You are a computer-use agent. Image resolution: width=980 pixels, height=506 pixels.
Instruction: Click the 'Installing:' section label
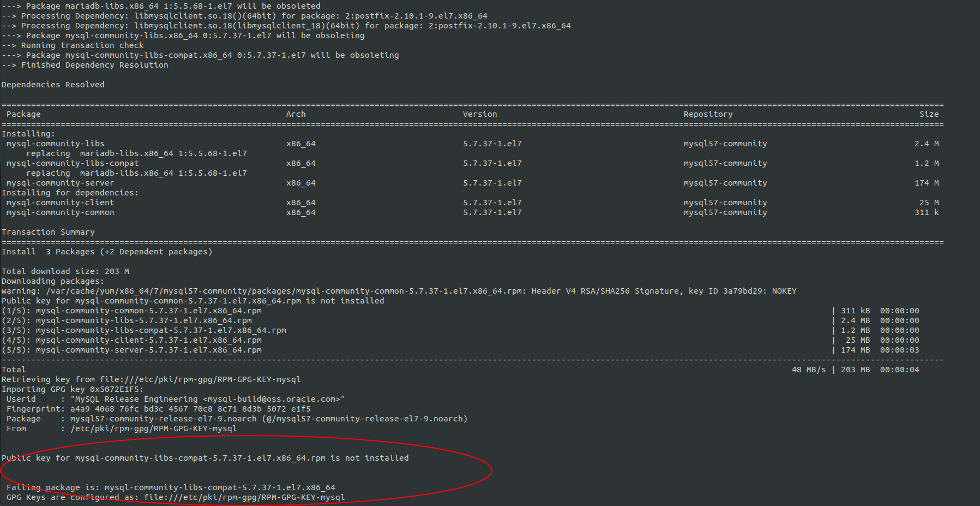28,134
